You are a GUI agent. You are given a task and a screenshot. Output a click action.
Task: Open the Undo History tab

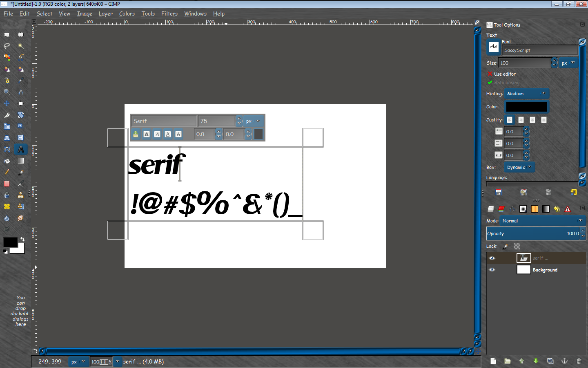tap(557, 209)
